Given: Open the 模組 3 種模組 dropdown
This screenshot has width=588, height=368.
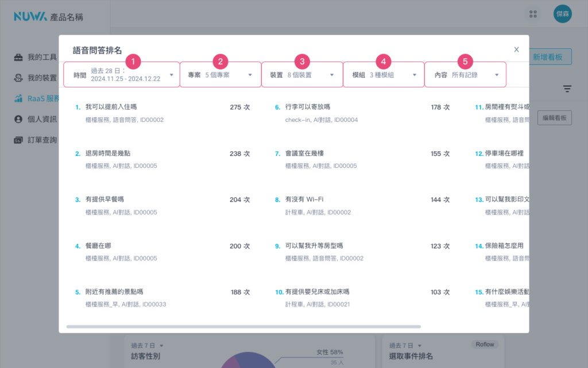Looking at the screenshot, I should click(x=384, y=75).
